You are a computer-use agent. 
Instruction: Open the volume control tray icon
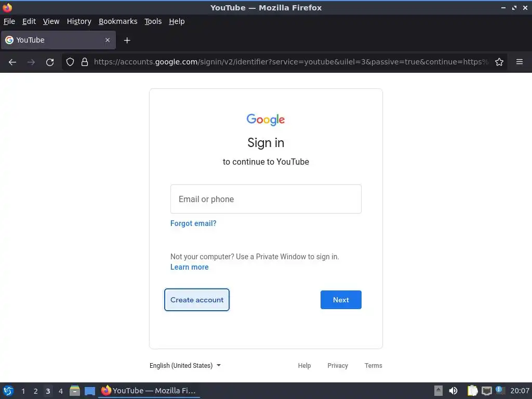pos(453,391)
